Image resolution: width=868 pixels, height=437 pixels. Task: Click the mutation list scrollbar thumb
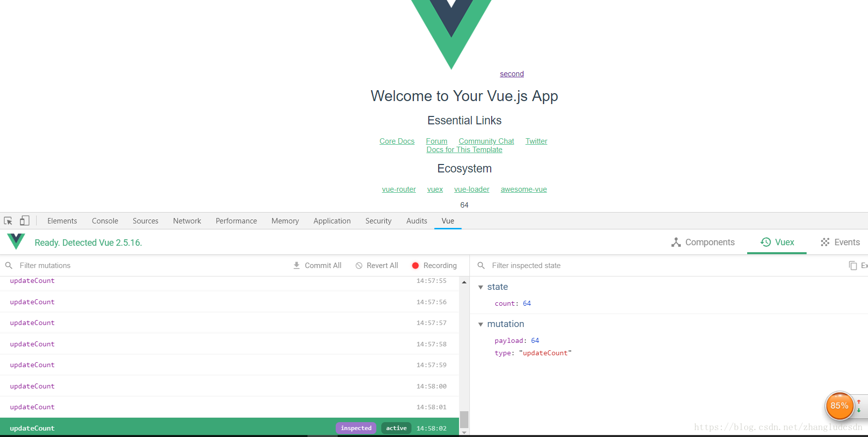click(464, 419)
